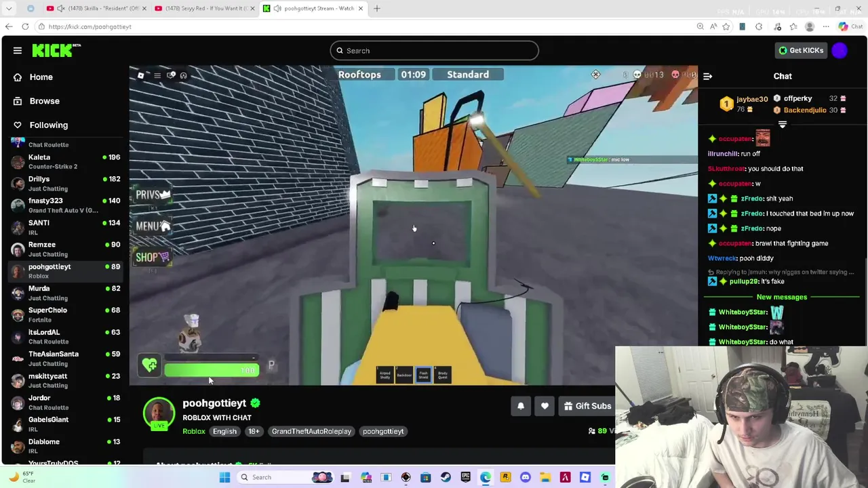Open browser profile icon

809,26
